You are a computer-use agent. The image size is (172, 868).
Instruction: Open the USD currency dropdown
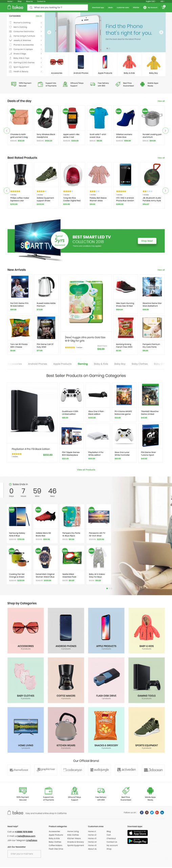[x=162, y=1]
